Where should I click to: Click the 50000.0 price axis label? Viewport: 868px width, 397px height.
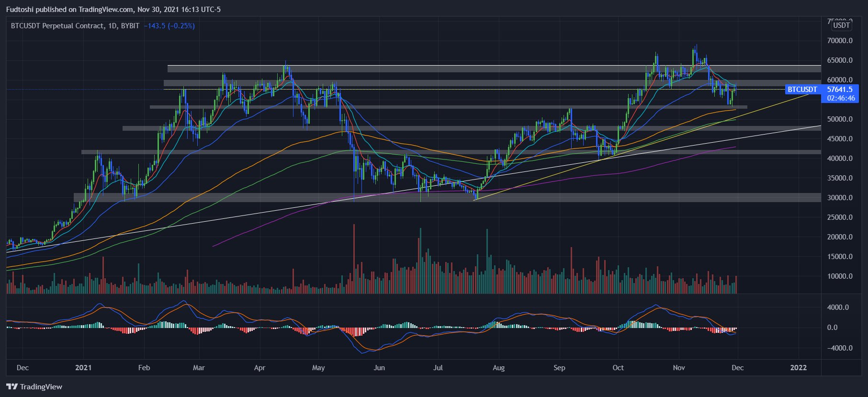(x=840, y=119)
